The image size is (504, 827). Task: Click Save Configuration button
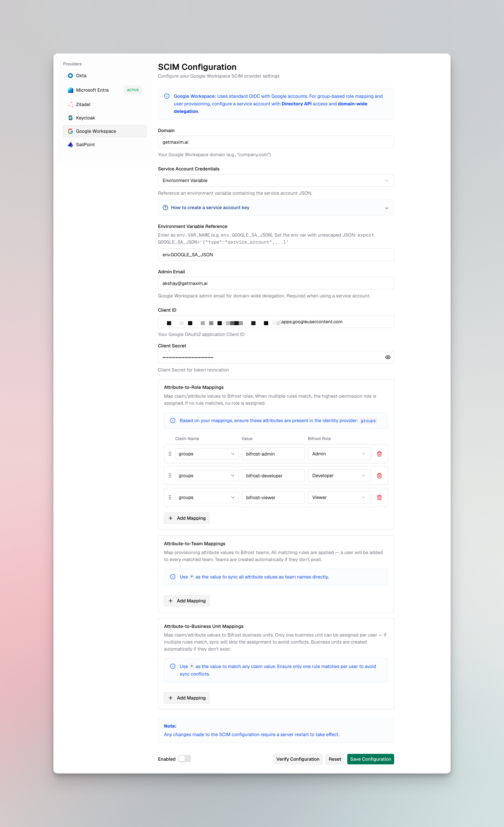[371, 759]
